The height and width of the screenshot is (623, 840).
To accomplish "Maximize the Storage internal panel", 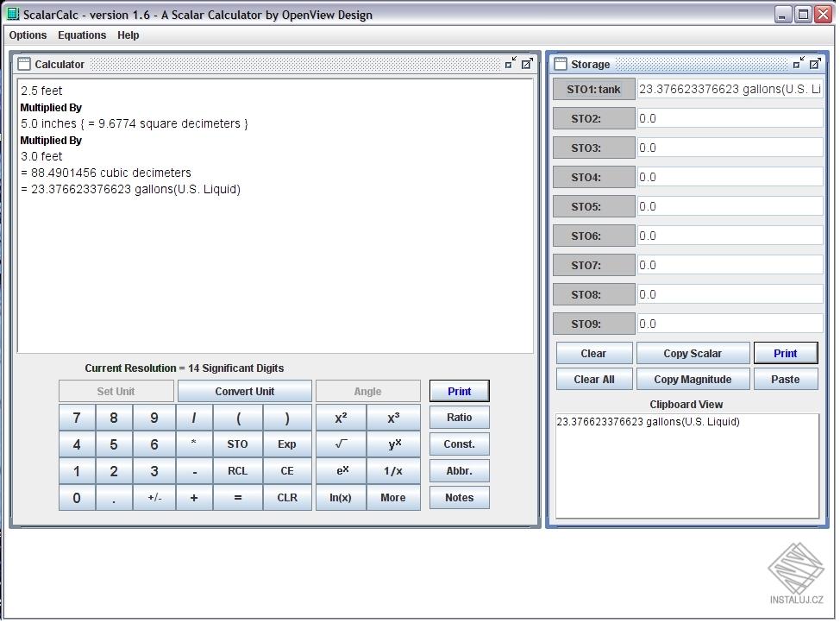I will pos(815,64).
